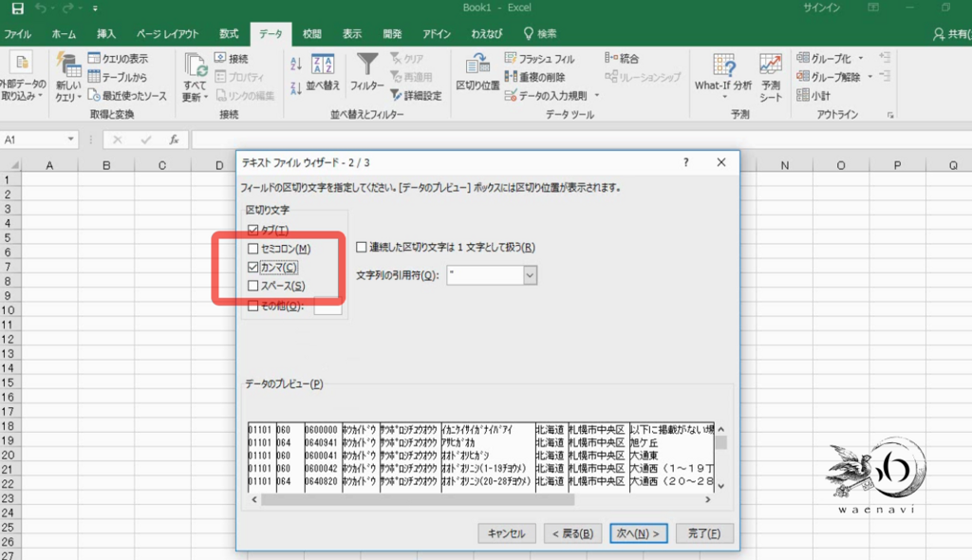This screenshot has height=560, width=972.
Task: Click preview scroll right arrow
Action: tap(708, 500)
